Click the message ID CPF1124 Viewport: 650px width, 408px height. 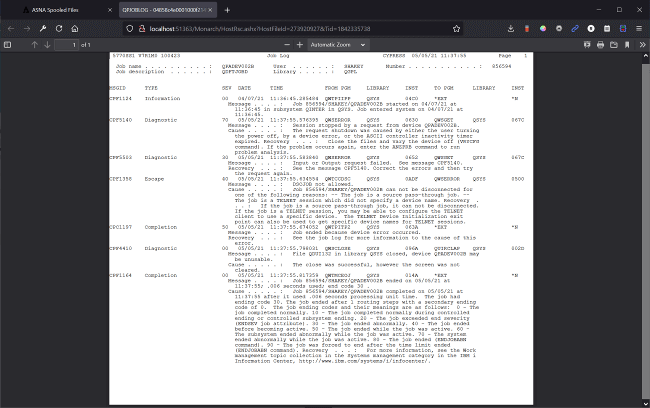coord(121,99)
